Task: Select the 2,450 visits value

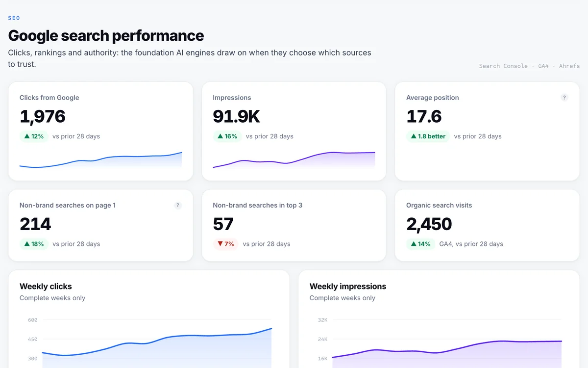Action: tap(429, 224)
